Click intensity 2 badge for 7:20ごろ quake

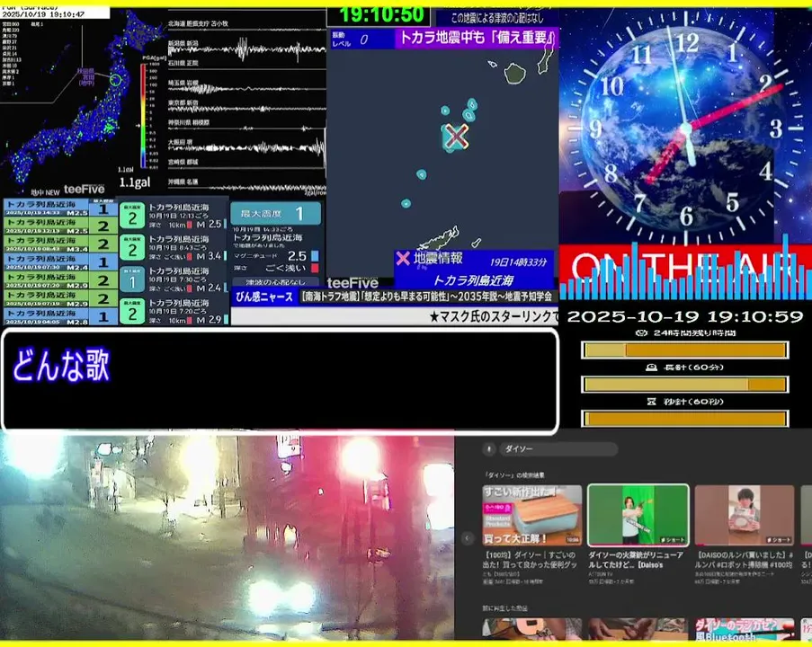(x=132, y=312)
